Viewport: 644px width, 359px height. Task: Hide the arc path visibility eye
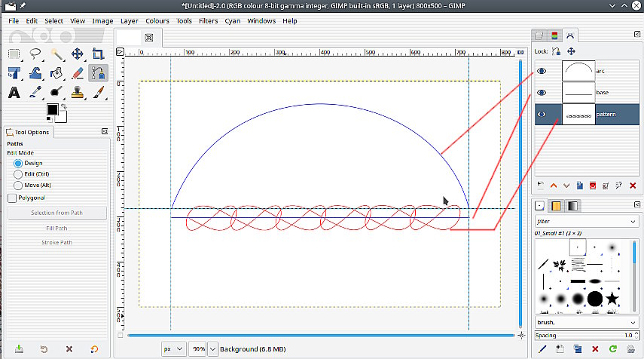pos(542,71)
